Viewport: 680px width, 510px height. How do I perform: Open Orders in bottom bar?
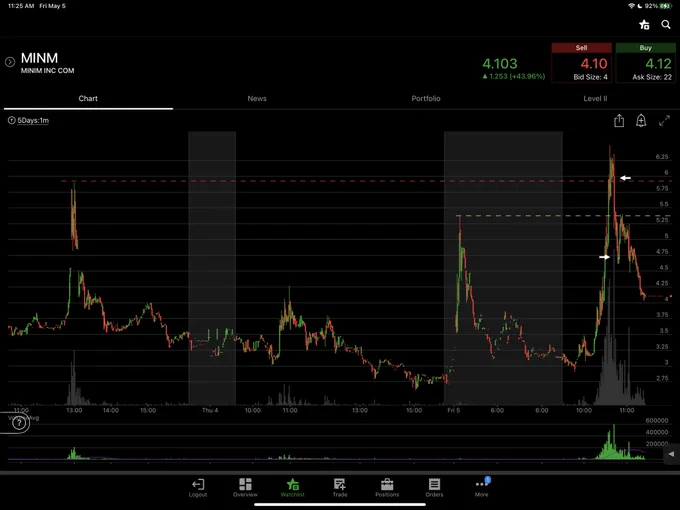434,488
